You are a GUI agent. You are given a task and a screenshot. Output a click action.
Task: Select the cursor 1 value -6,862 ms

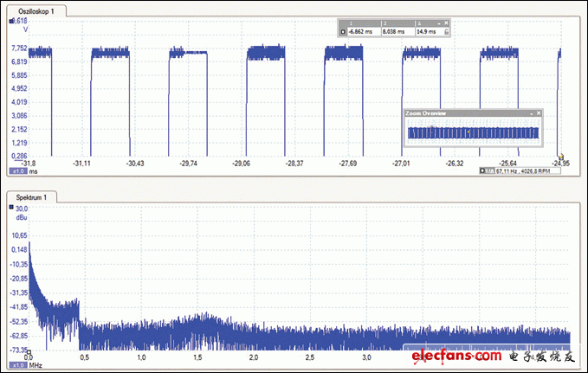point(361,31)
